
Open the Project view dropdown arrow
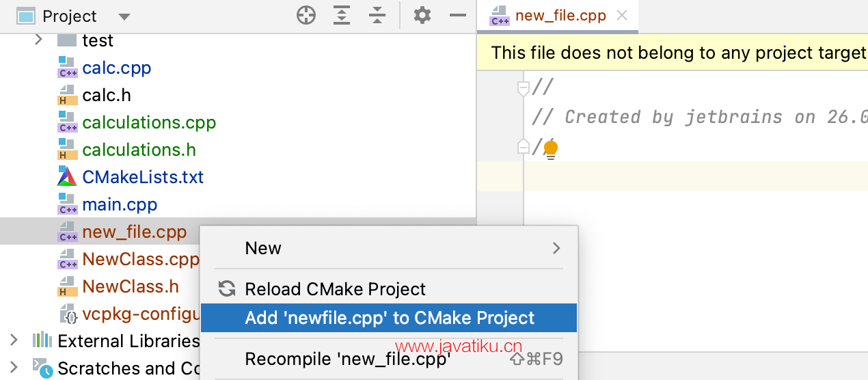click(x=124, y=16)
